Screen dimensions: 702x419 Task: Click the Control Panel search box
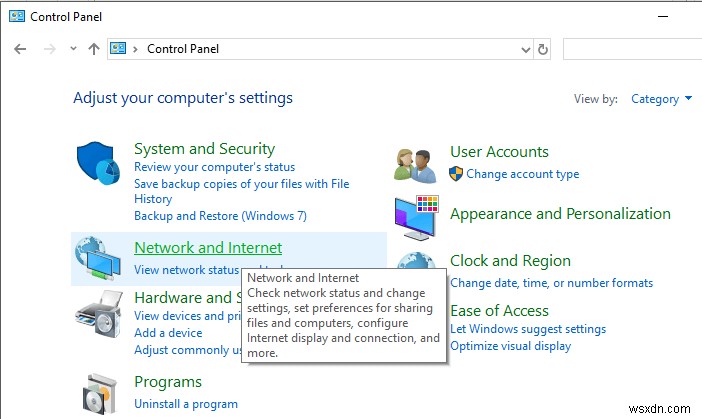pyautogui.click(x=630, y=48)
